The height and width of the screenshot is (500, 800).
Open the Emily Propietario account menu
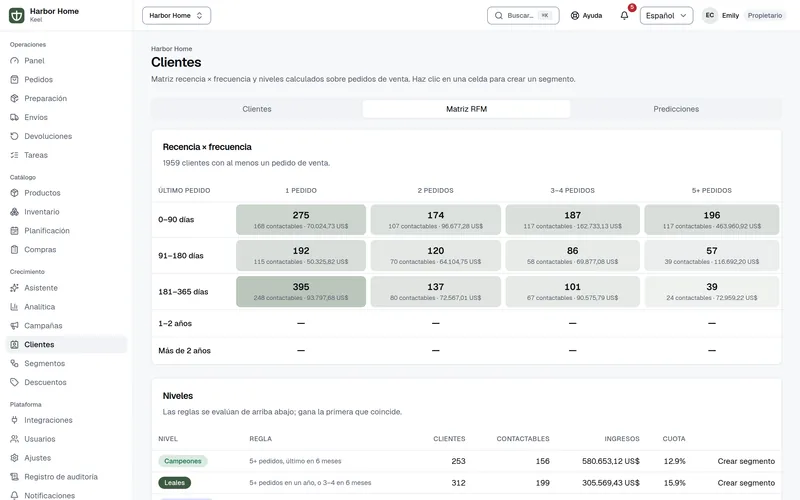(744, 15)
